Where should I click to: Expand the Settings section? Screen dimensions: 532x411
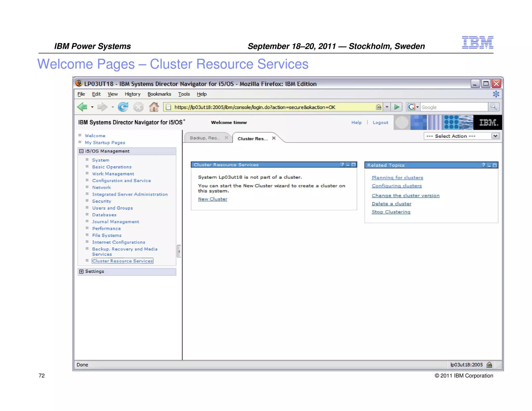tap(81, 271)
